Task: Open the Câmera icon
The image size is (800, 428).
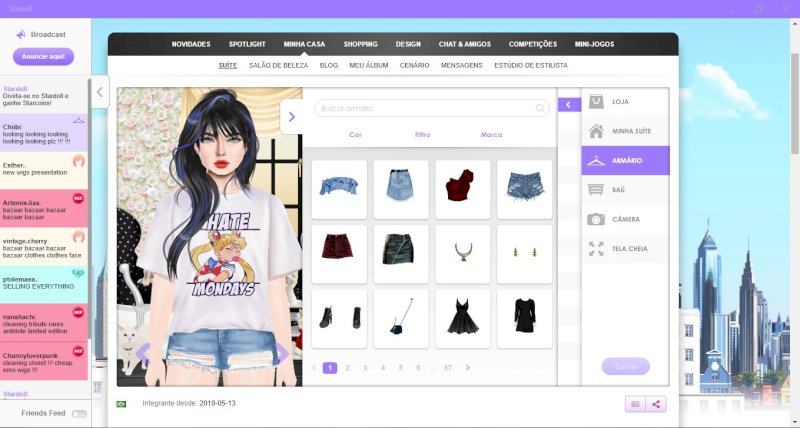Action: [596, 219]
